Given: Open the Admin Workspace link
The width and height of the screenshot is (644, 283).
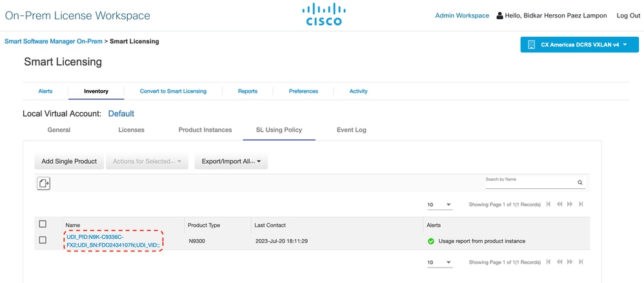Looking at the screenshot, I should coord(462,15).
